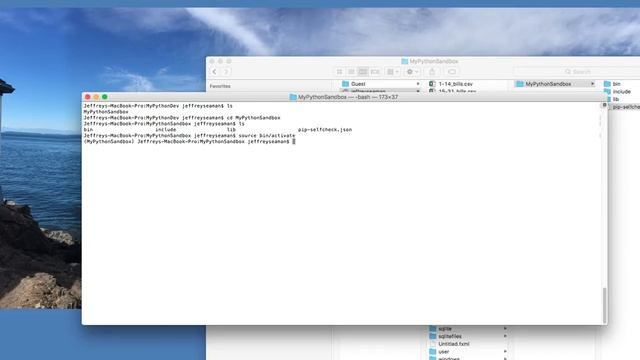
Task: Go back in the Finder window
Action: (x=214, y=72)
